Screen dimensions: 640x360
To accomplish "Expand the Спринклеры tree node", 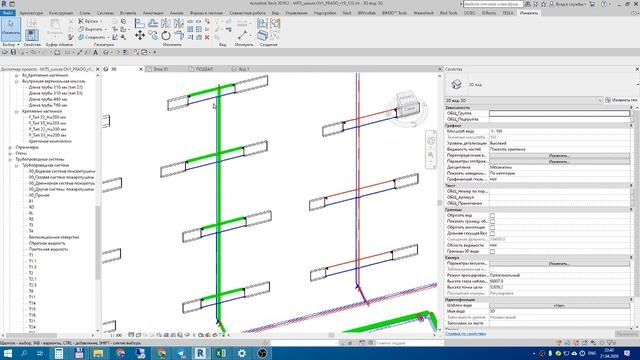I will click(x=10, y=147).
